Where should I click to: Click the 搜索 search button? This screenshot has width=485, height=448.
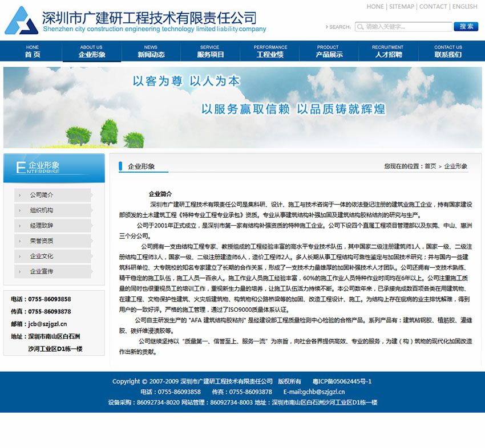tap(466, 26)
